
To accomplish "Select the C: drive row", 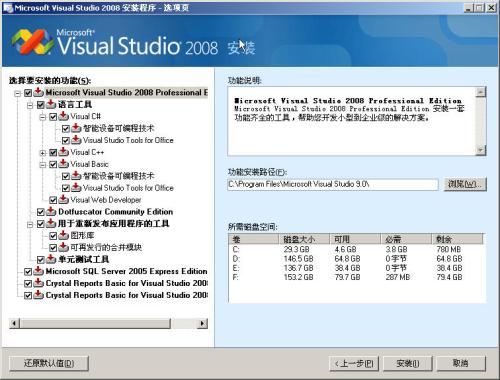I will point(356,249).
